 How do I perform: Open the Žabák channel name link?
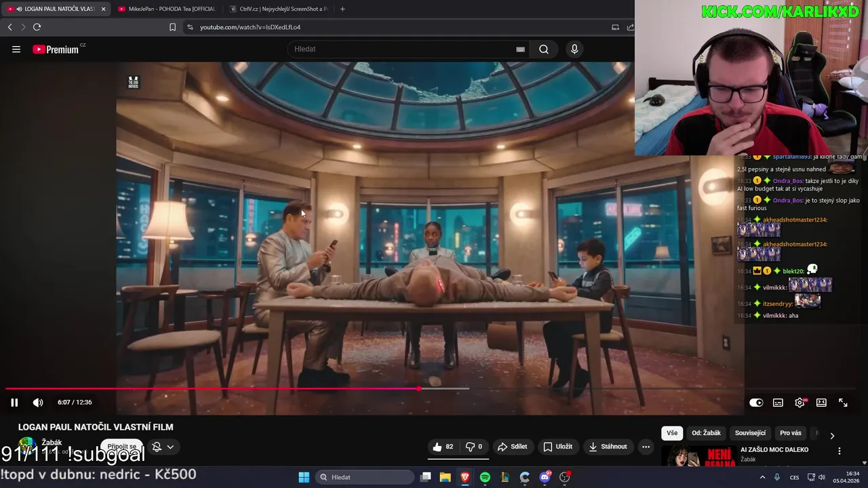pyautogui.click(x=52, y=443)
